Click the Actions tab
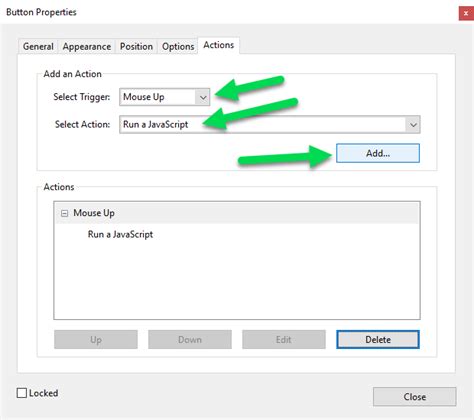This screenshot has height=420, width=474. click(x=219, y=45)
